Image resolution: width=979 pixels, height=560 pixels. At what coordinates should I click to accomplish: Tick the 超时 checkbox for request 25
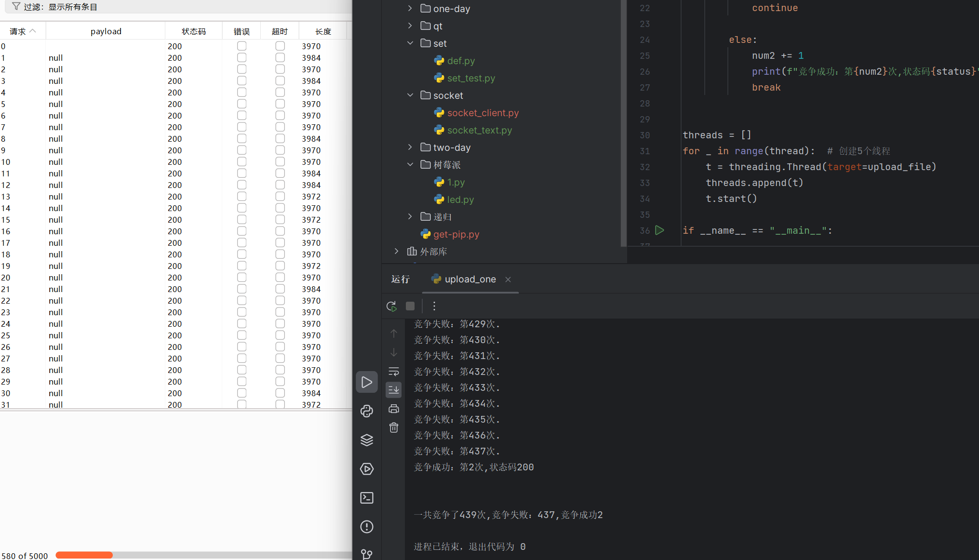click(x=280, y=335)
